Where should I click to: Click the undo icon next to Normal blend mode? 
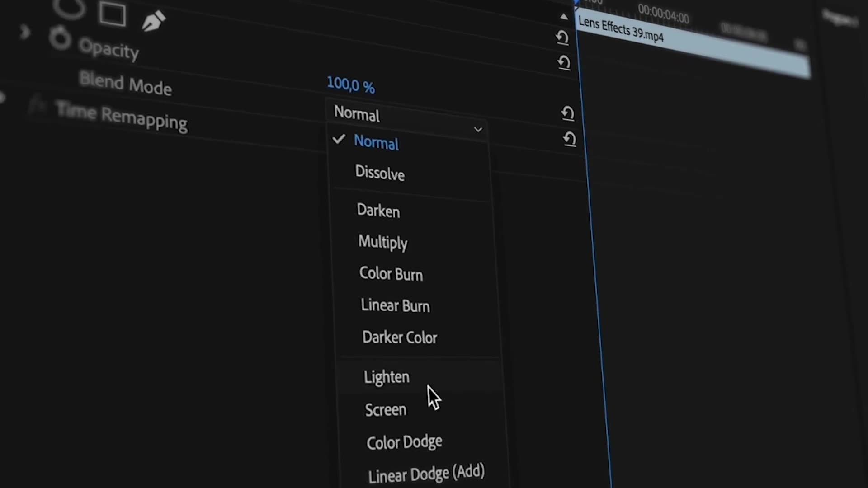566,113
